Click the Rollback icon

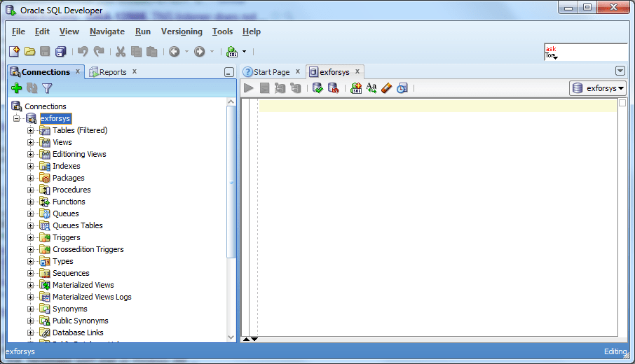click(x=334, y=87)
